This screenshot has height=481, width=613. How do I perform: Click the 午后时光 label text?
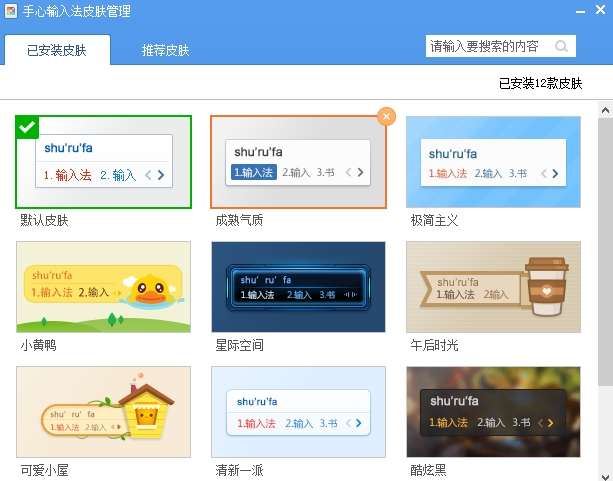(x=434, y=345)
